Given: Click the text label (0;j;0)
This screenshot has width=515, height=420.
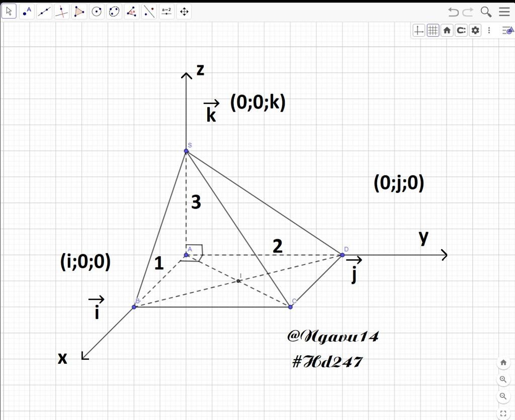Looking at the screenshot, I should [399, 183].
